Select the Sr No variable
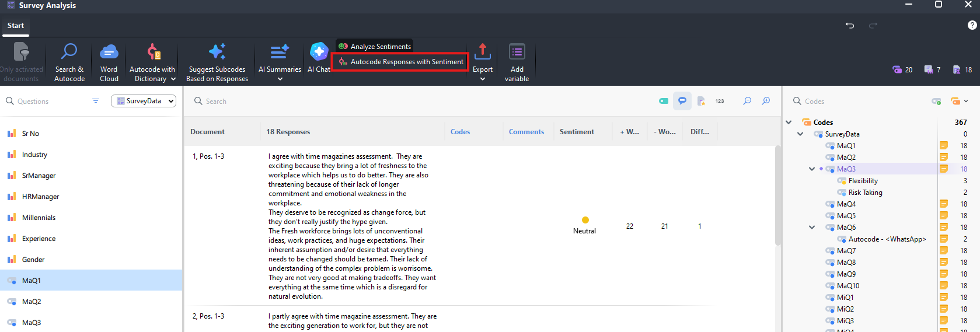Image resolution: width=980 pixels, height=332 pixels. 91,134
